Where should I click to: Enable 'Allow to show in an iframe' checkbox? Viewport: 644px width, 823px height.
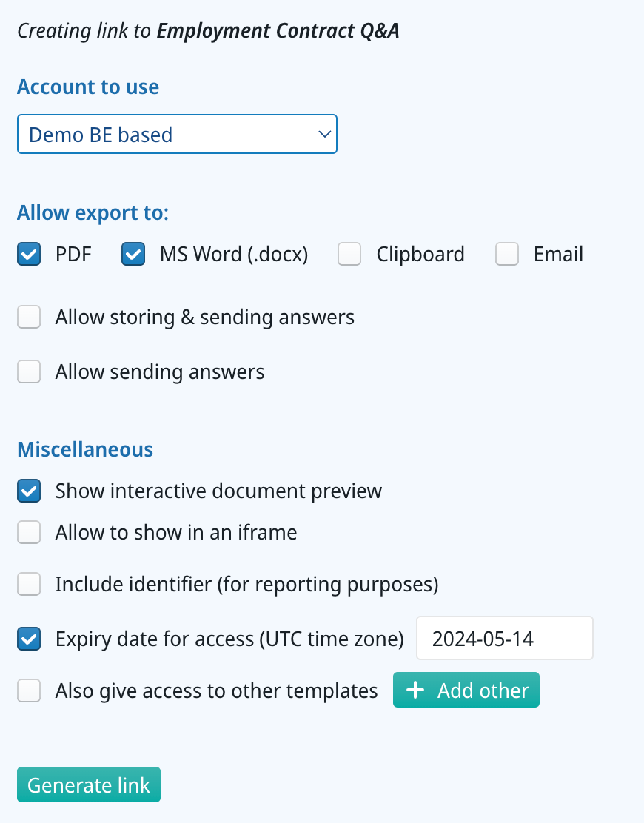point(29,532)
